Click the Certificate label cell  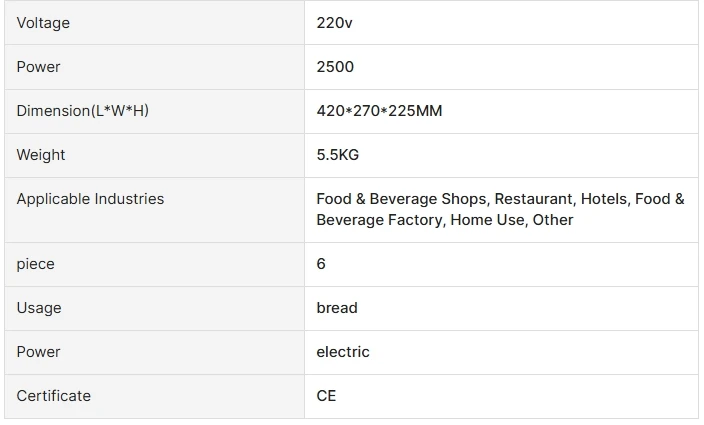pos(53,396)
